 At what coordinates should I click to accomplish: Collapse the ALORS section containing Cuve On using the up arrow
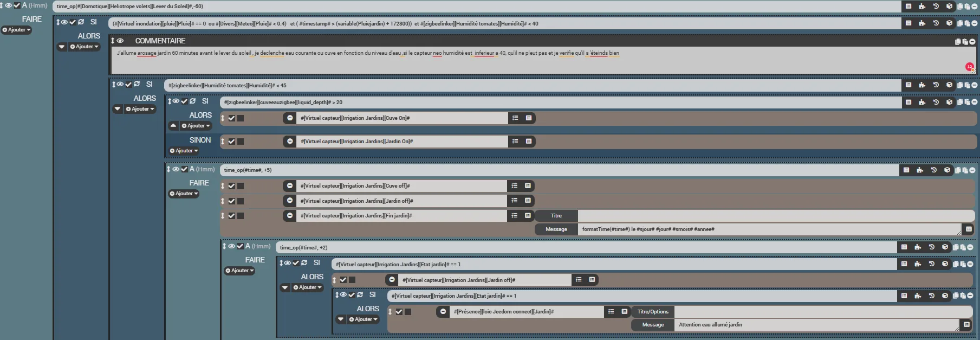click(173, 126)
